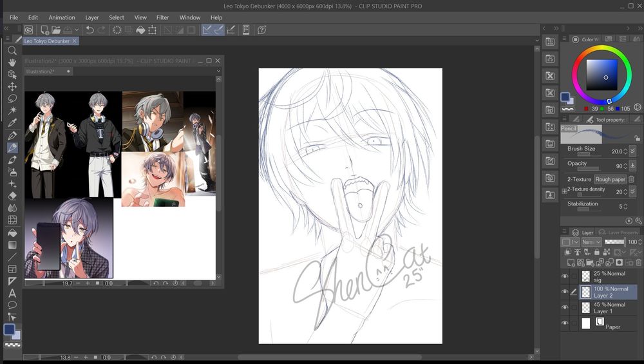Select the Text tool
This screenshot has height=364, width=644.
12,293
